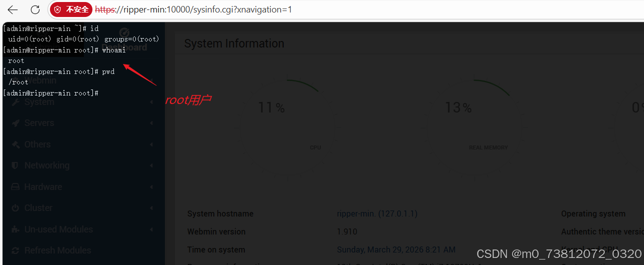The height and width of the screenshot is (265, 644).
Task: Open the Cluster power icon
Action: tap(15, 208)
